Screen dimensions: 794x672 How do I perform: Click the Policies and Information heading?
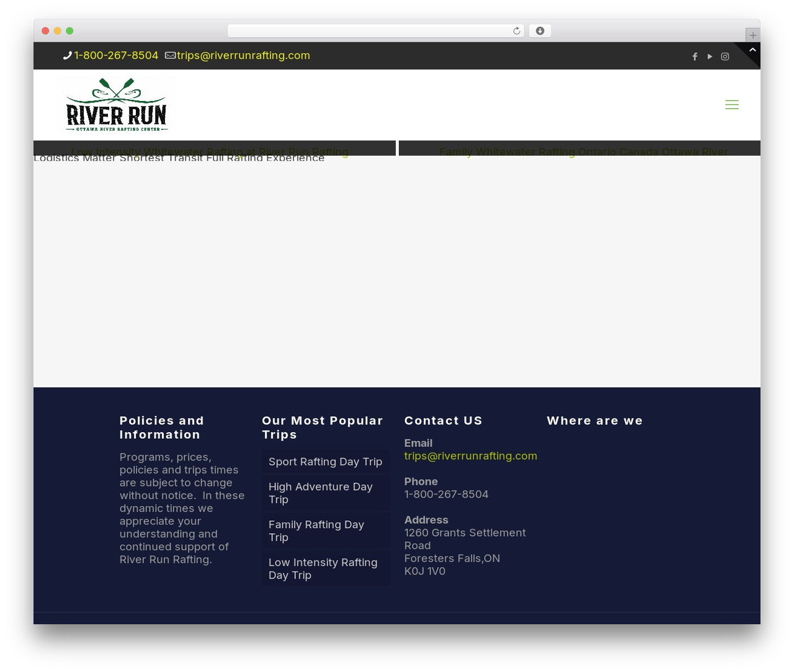click(x=162, y=428)
